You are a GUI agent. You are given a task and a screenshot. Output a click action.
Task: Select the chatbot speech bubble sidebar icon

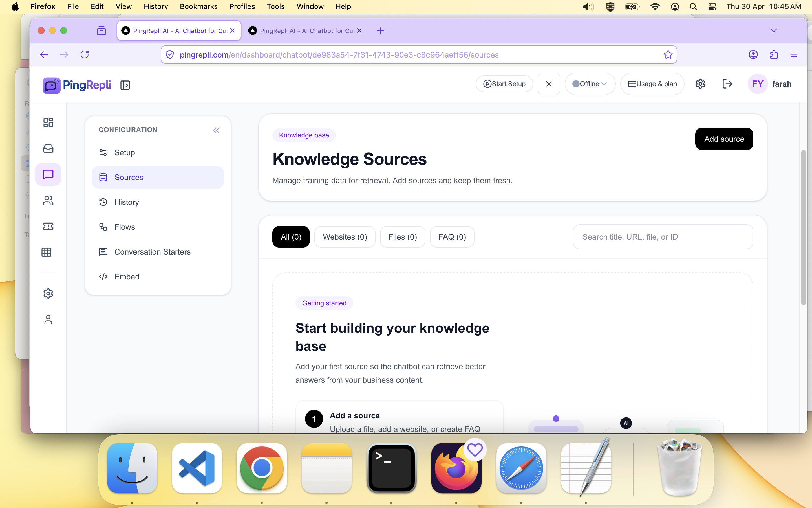(48, 174)
